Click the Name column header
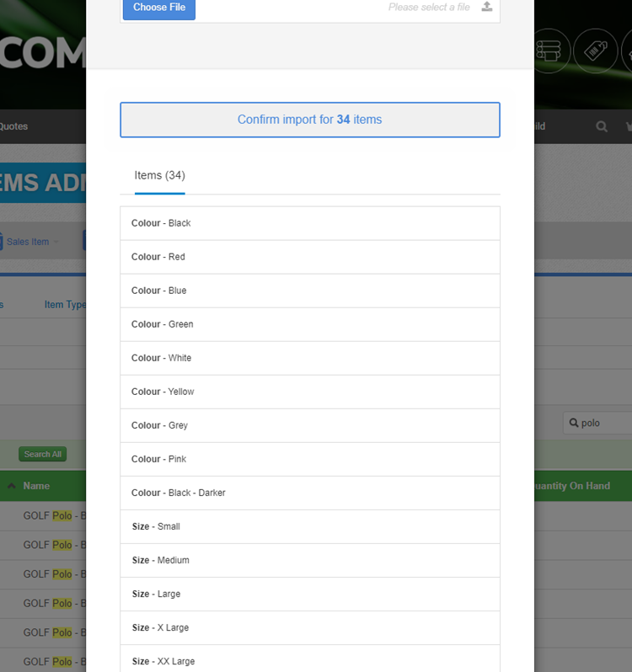632x672 pixels. [36, 486]
